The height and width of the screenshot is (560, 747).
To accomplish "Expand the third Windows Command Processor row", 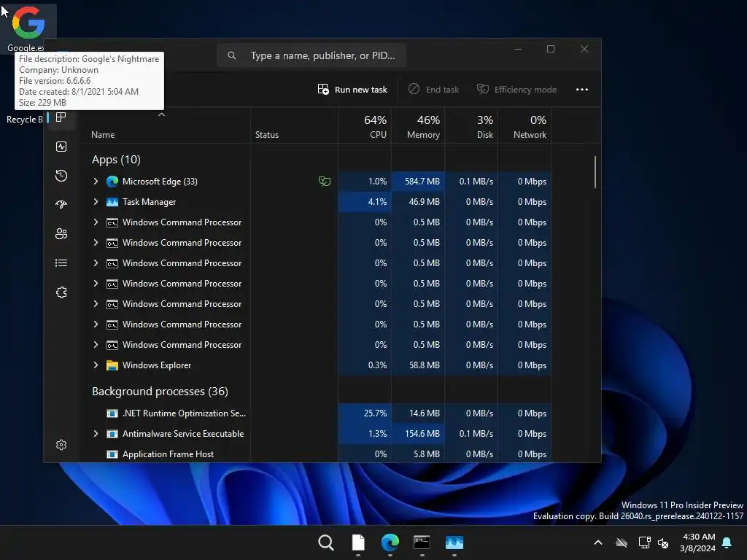I will [96, 263].
